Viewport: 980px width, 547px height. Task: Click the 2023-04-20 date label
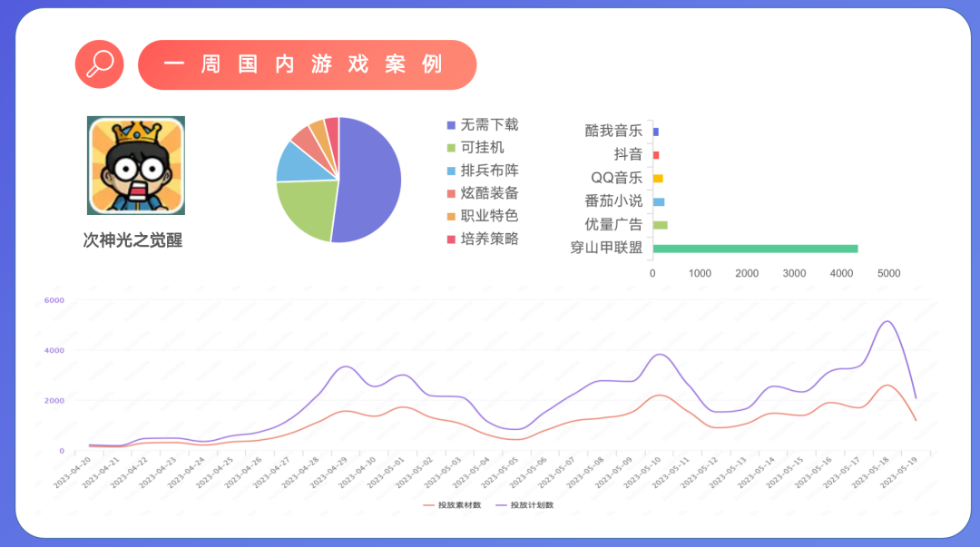(72, 472)
